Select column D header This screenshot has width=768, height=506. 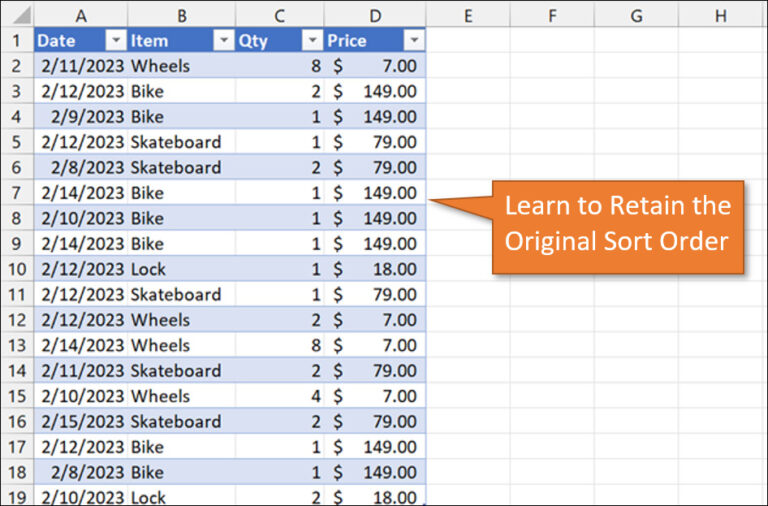[375, 15]
